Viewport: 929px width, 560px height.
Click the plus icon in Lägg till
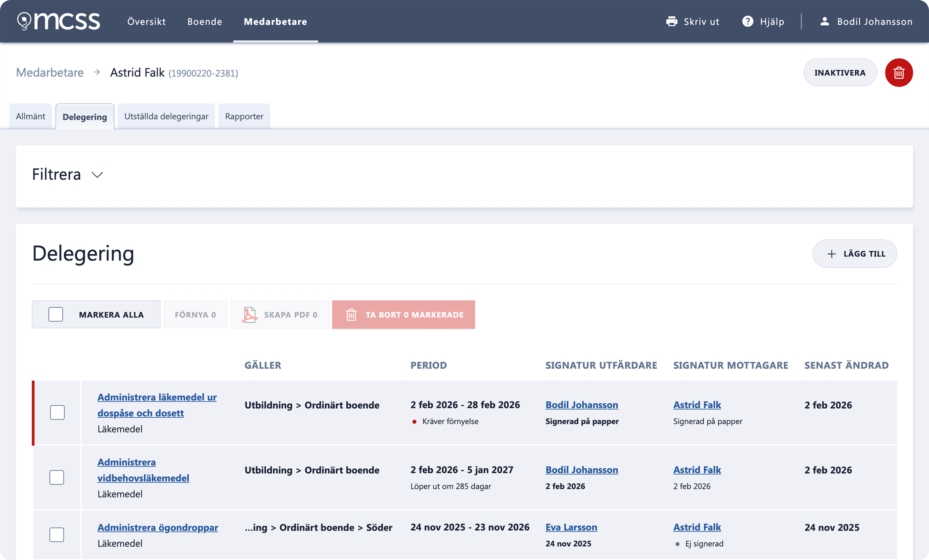831,254
